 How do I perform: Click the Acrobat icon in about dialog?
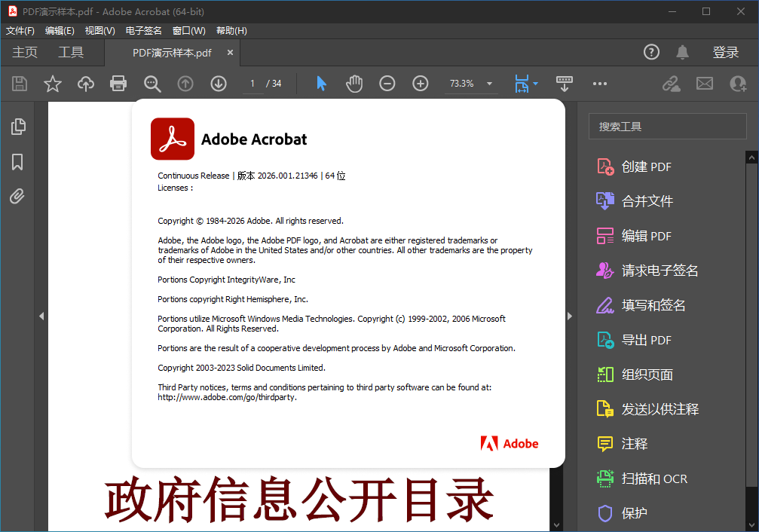(x=173, y=139)
